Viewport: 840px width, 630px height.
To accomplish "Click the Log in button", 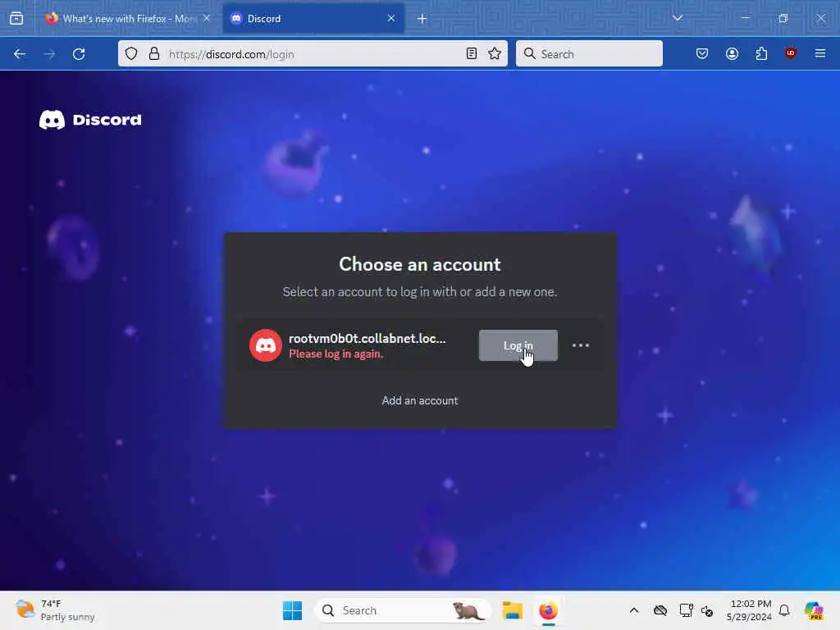I will point(518,345).
